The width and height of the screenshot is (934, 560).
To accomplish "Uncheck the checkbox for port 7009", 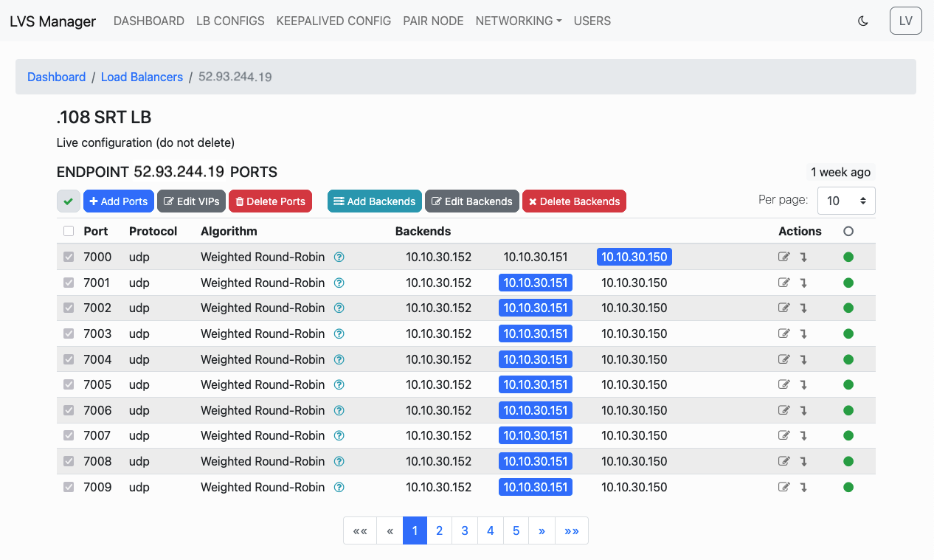I will pyautogui.click(x=69, y=487).
